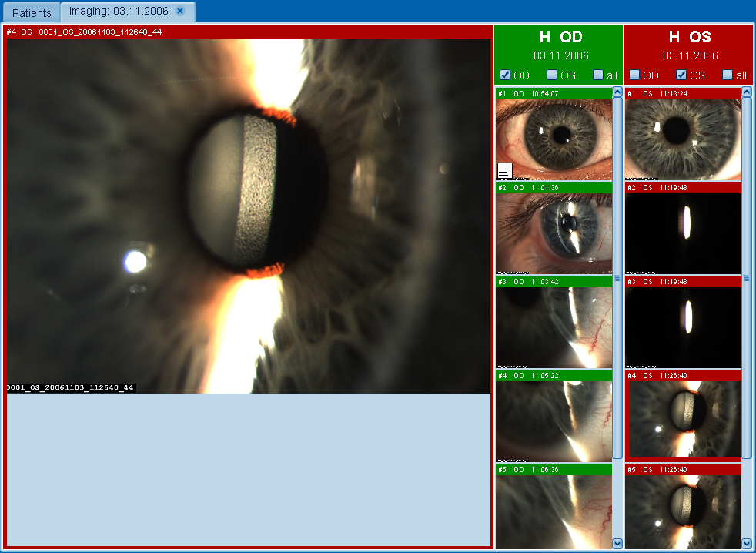The height and width of the screenshot is (553, 756).
Task: Close the Imaging 03.11.2006 tab
Action: [x=179, y=12]
